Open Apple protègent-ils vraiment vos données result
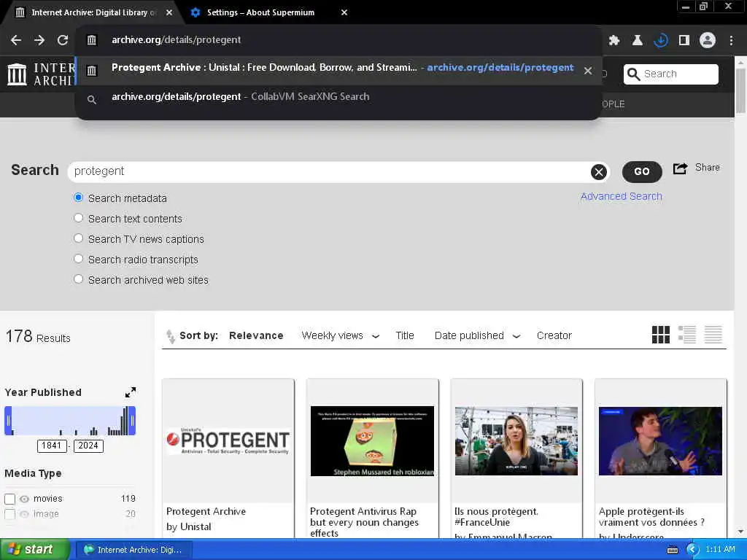Viewport: 747px width, 560px height. pos(651,517)
